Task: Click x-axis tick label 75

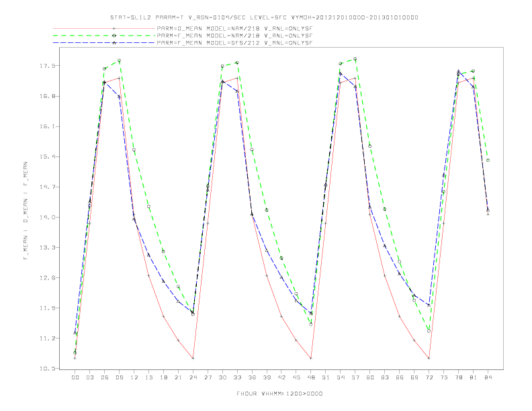Action: [x=444, y=377]
